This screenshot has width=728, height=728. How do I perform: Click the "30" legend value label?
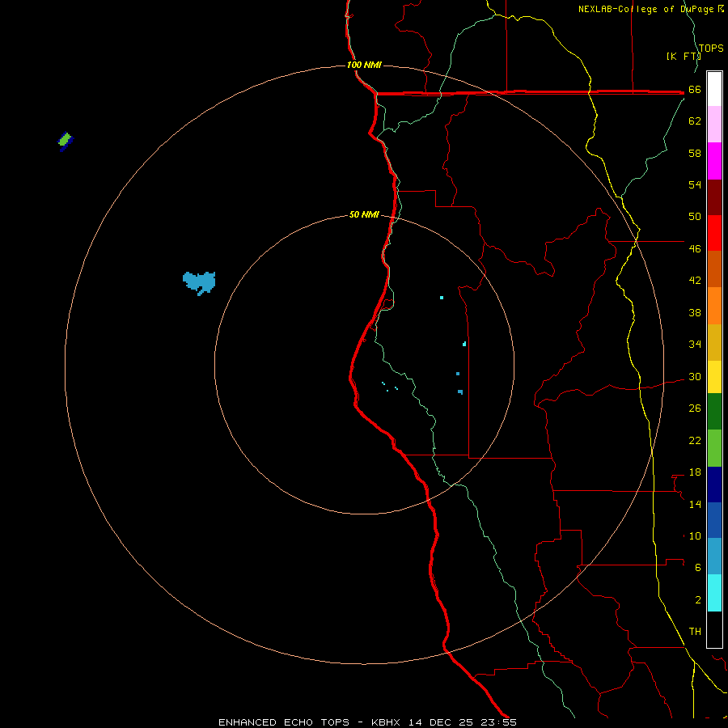[695, 376]
